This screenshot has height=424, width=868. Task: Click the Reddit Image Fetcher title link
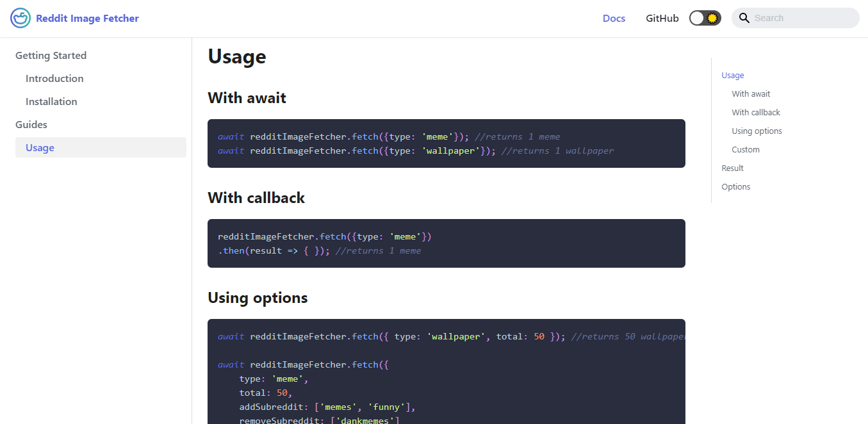click(x=87, y=18)
